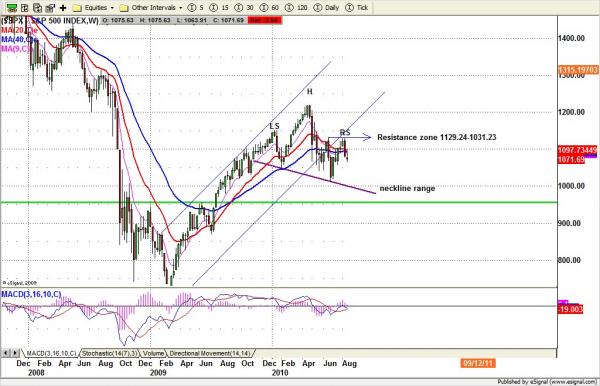
Task: Click the grid layout toolbar icon
Action: pos(24,8)
